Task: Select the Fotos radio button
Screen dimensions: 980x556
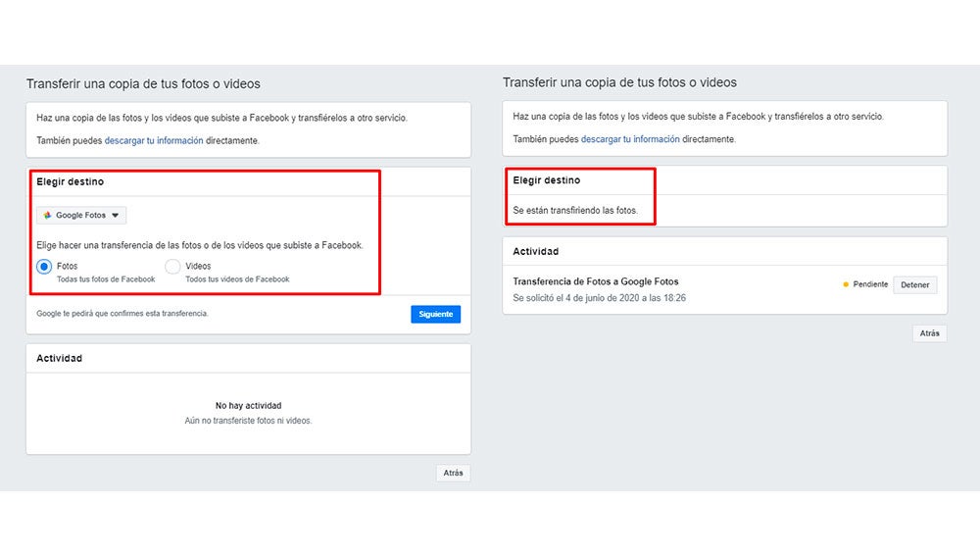Action: (x=44, y=267)
